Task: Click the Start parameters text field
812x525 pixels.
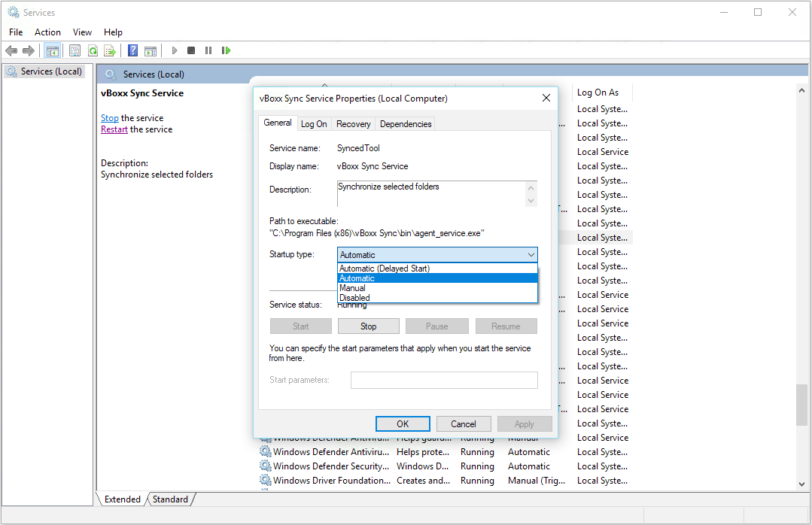Action: [x=444, y=380]
